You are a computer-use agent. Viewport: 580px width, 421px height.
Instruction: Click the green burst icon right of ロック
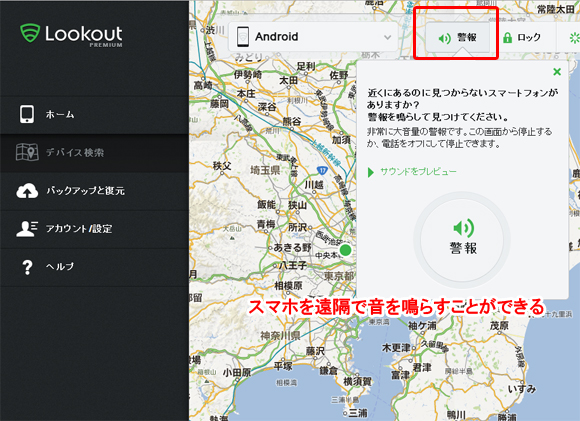coord(574,37)
